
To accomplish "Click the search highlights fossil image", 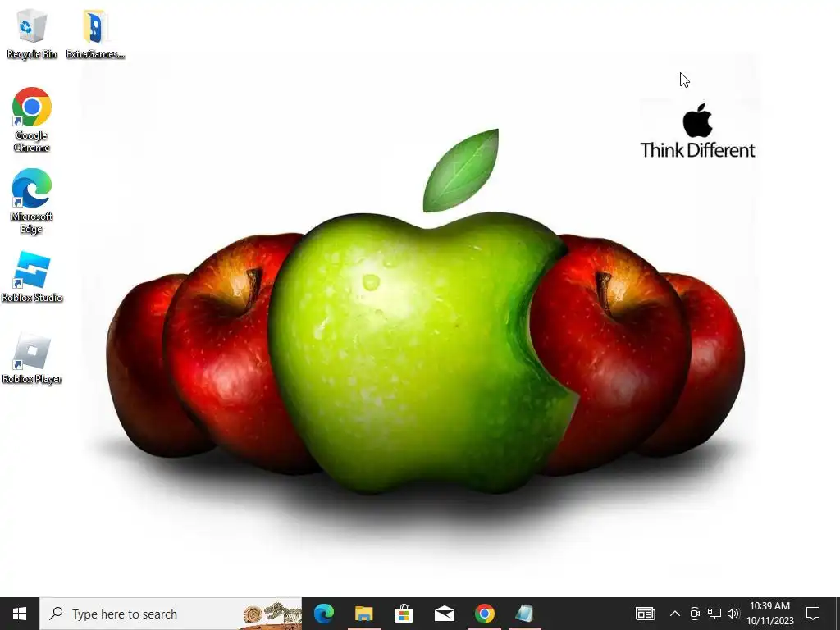I will click(x=272, y=614).
